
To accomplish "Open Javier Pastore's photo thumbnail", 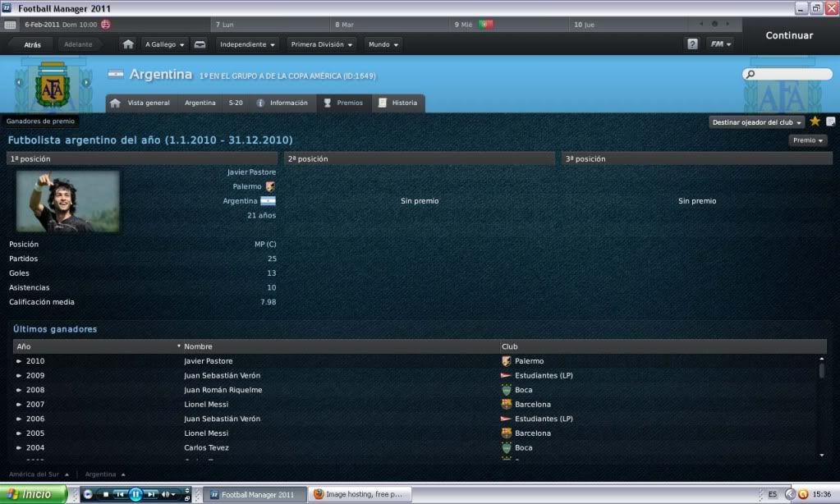I will coord(68,201).
